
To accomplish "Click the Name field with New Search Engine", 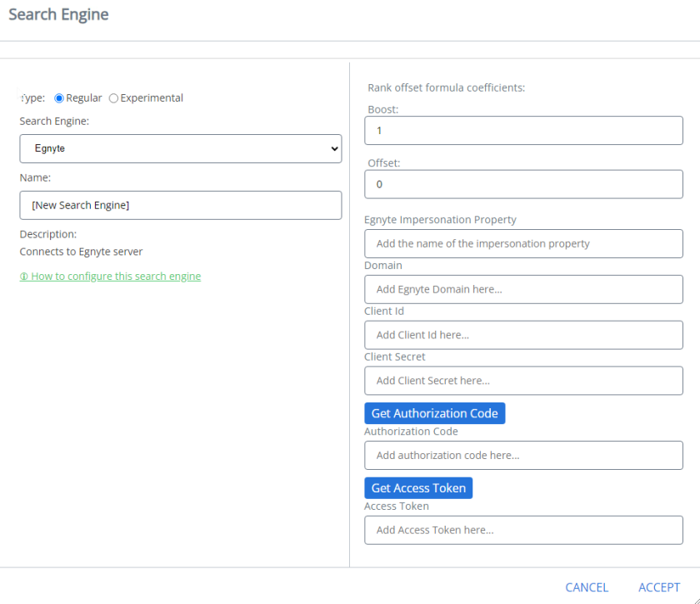I will 180,205.
